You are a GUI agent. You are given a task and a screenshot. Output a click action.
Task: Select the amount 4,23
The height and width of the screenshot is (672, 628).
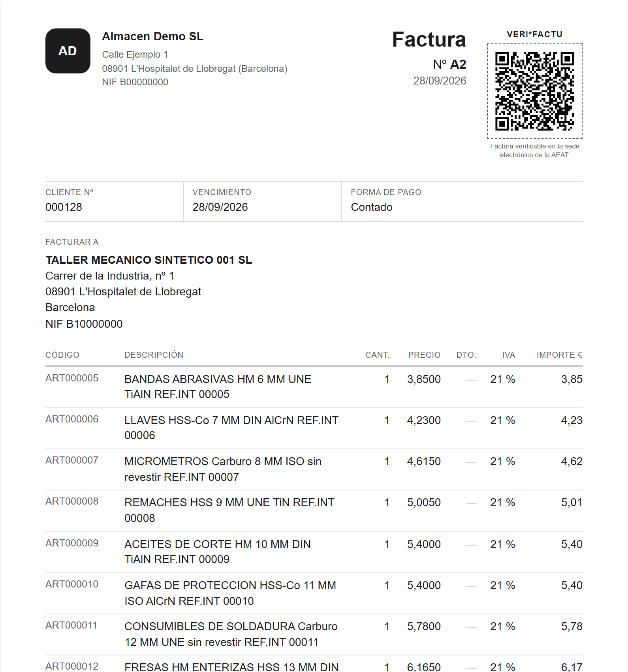(x=572, y=420)
